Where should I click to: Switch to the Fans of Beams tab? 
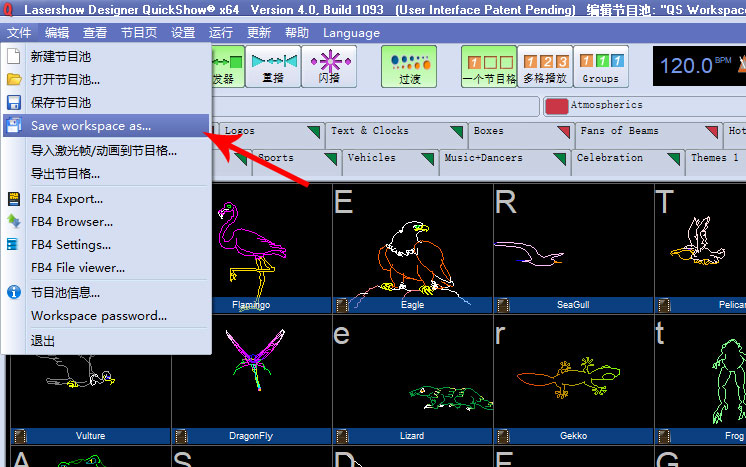pos(648,135)
